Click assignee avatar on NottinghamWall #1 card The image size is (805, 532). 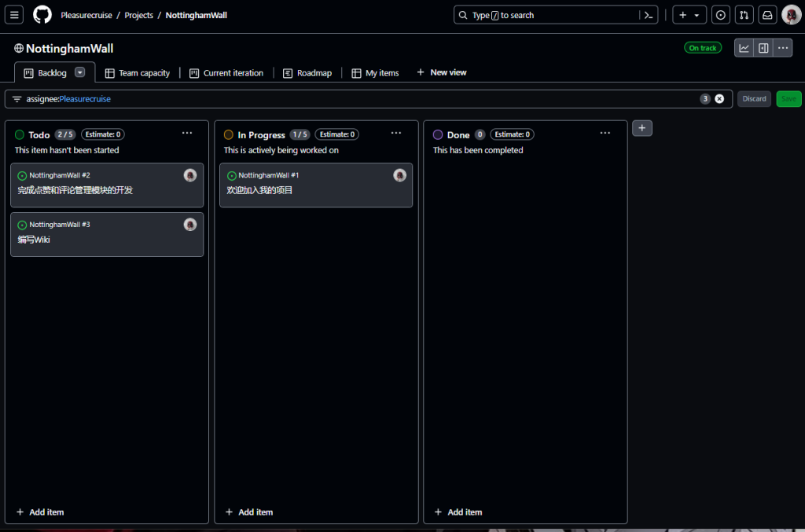tap(399, 175)
